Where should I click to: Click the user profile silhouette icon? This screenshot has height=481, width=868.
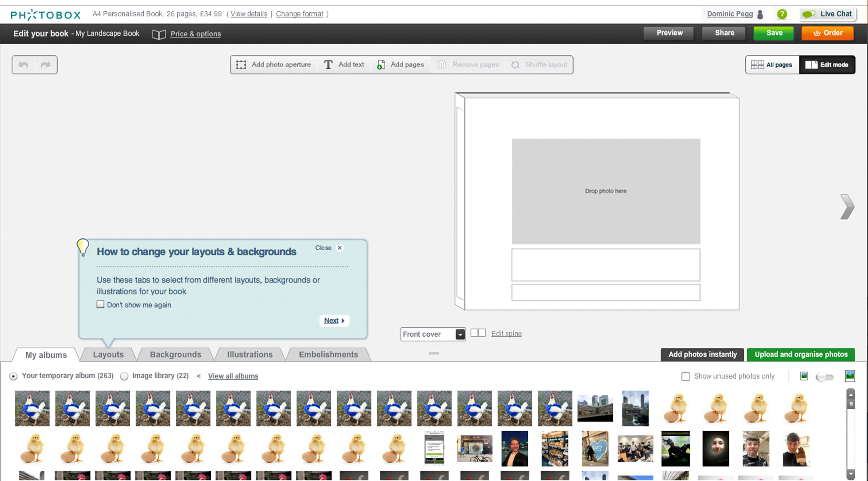point(760,14)
